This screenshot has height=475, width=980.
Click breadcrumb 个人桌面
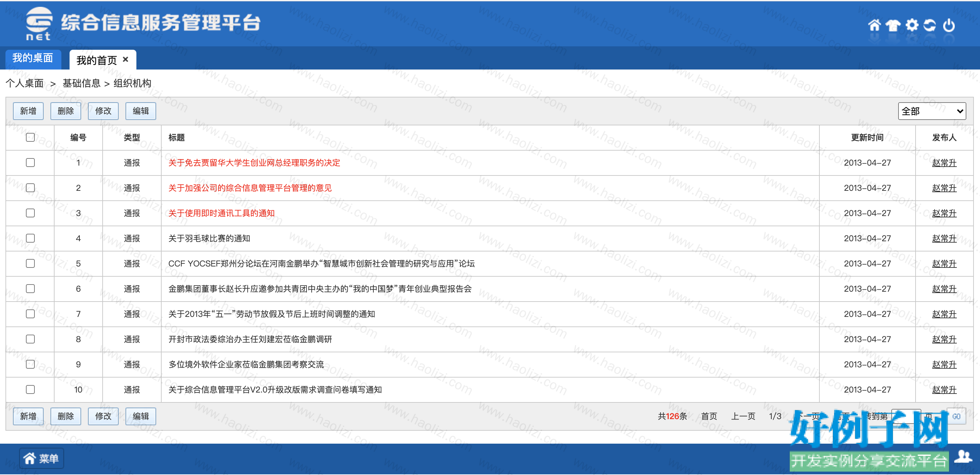coord(25,83)
